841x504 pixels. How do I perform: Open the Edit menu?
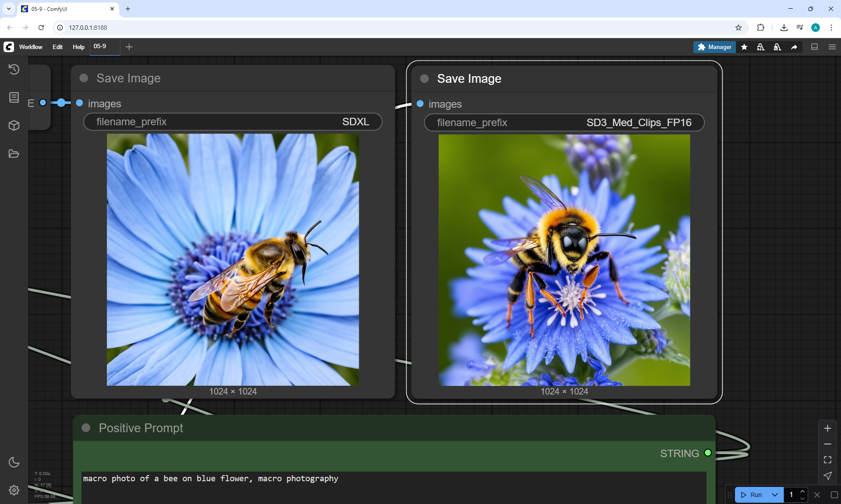pos(57,47)
